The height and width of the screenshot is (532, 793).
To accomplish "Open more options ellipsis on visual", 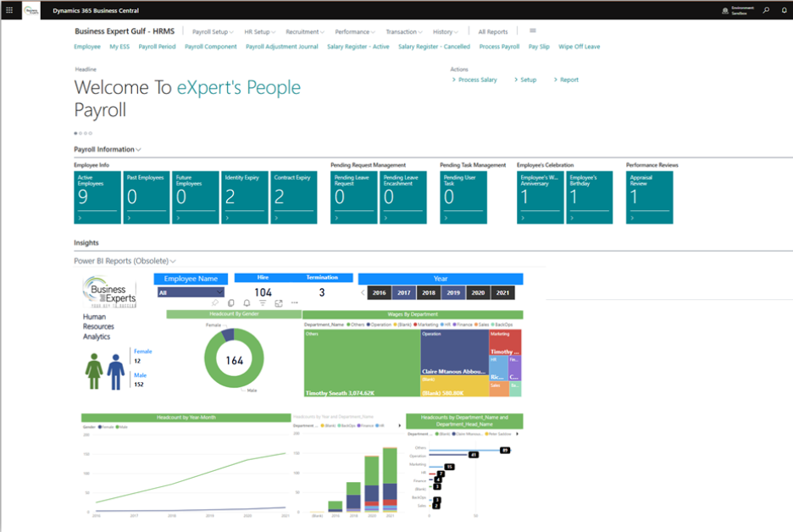I will pyautogui.click(x=294, y=303).
